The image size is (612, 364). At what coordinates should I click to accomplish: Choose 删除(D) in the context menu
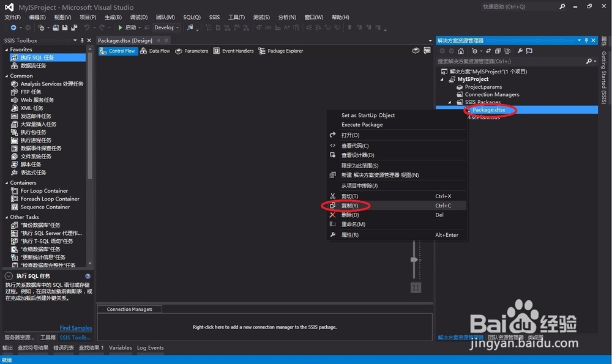[x=396, y=215]
